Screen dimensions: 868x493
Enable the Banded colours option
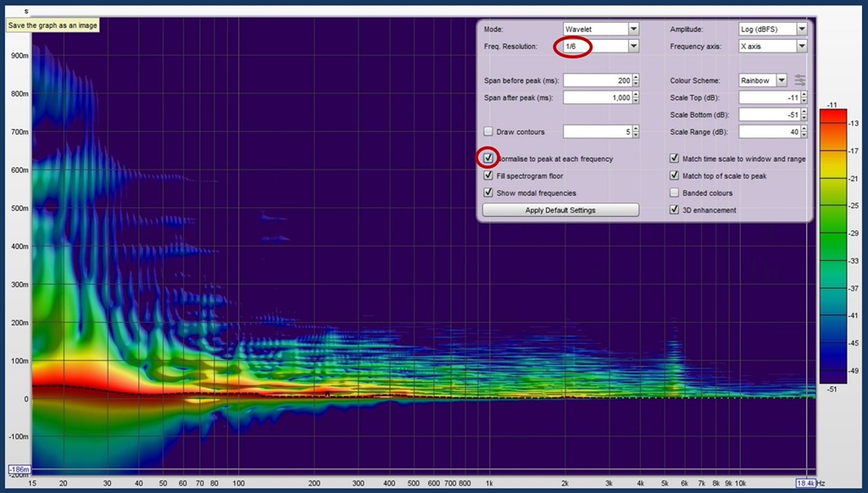click(675, 193)
